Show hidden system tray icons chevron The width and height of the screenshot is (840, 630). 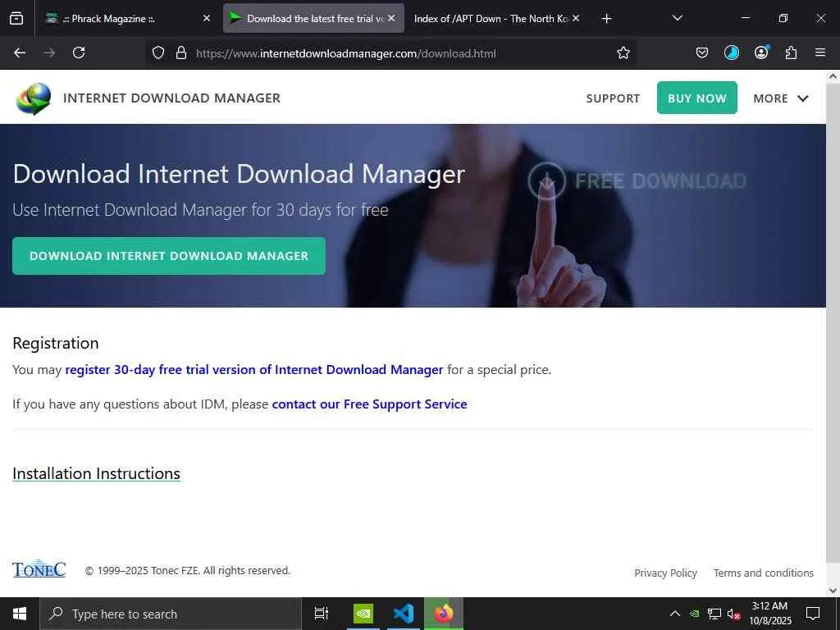tap(675, 614)
